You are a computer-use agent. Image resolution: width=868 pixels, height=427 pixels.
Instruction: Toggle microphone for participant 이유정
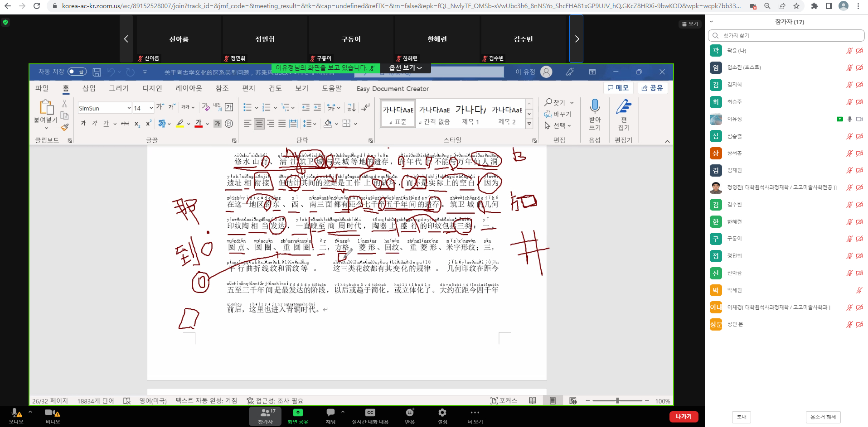point(849,119)
